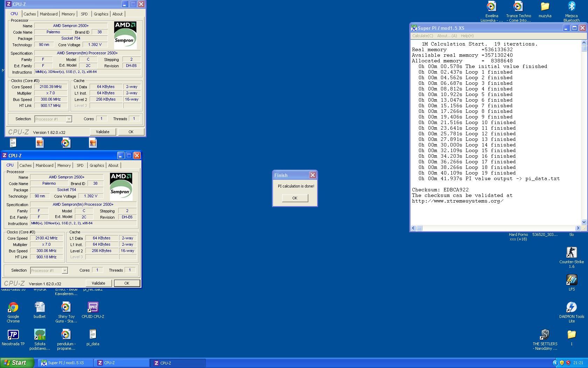Switch to Graphics tab in upper CPU-Z

tap(101, 14)
